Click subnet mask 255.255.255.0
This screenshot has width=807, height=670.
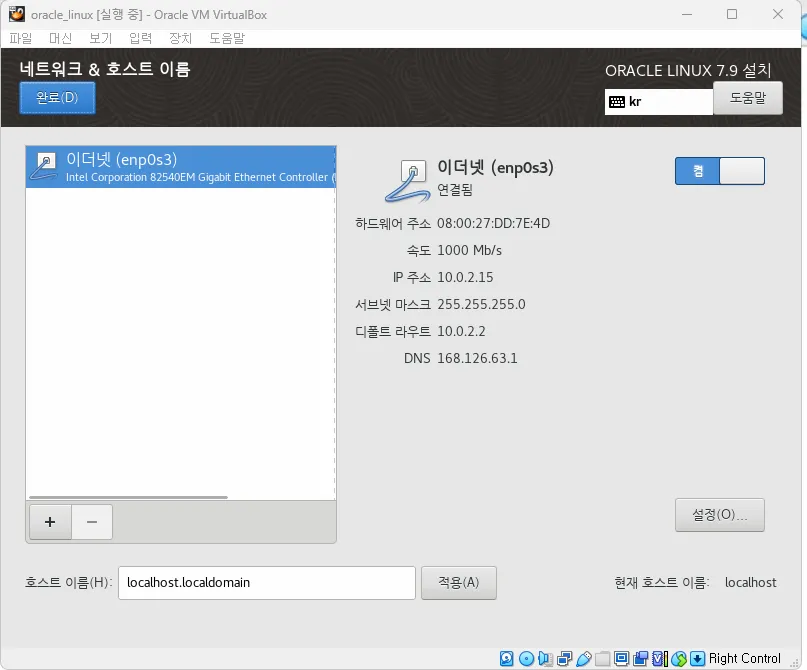(x=481, y=304)
